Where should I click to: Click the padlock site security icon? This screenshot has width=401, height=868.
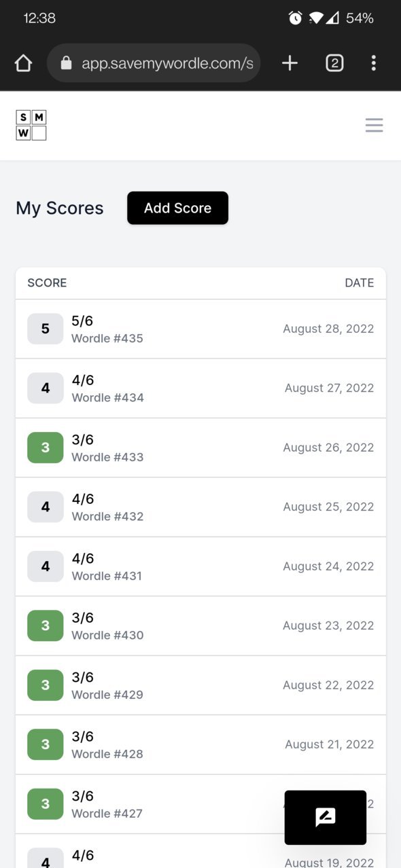66,63
